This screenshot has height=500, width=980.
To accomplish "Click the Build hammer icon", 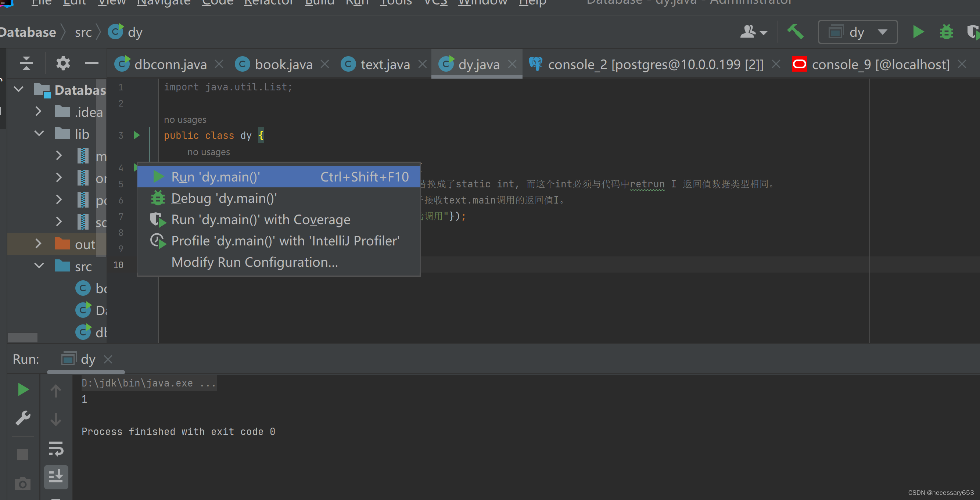I will pos(796,32).
